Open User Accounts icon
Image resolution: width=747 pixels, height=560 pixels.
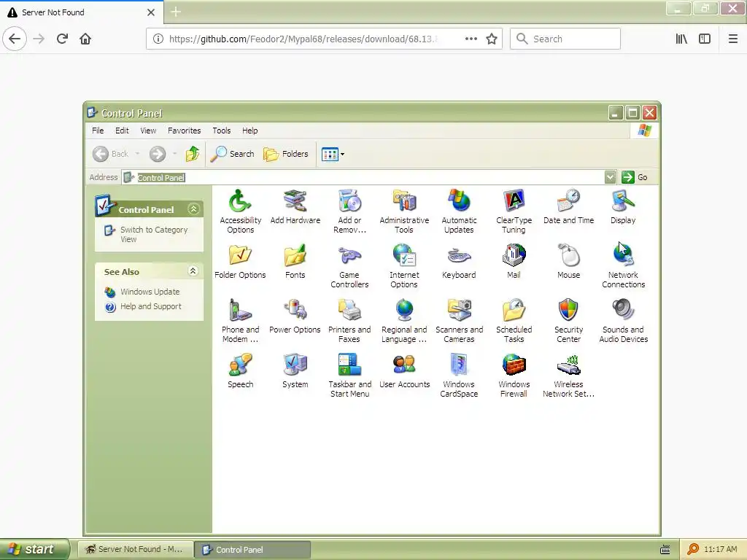coord(404,371)
